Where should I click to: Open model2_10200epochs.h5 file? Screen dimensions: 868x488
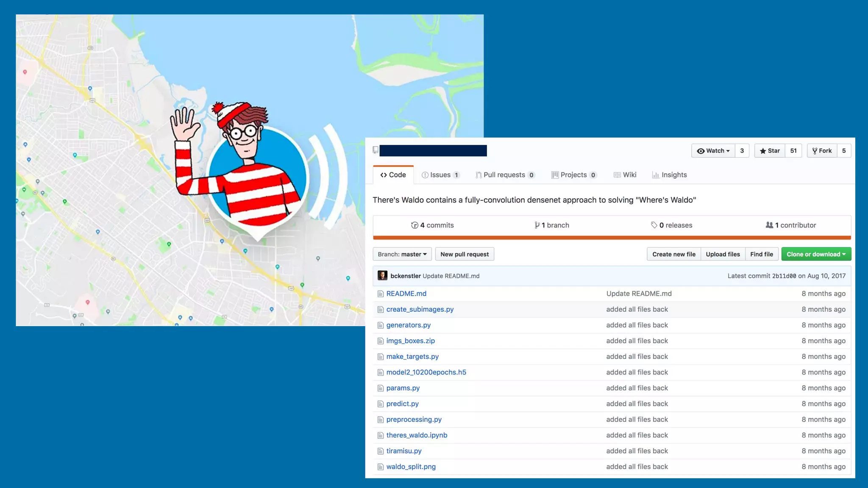[426, 372]
